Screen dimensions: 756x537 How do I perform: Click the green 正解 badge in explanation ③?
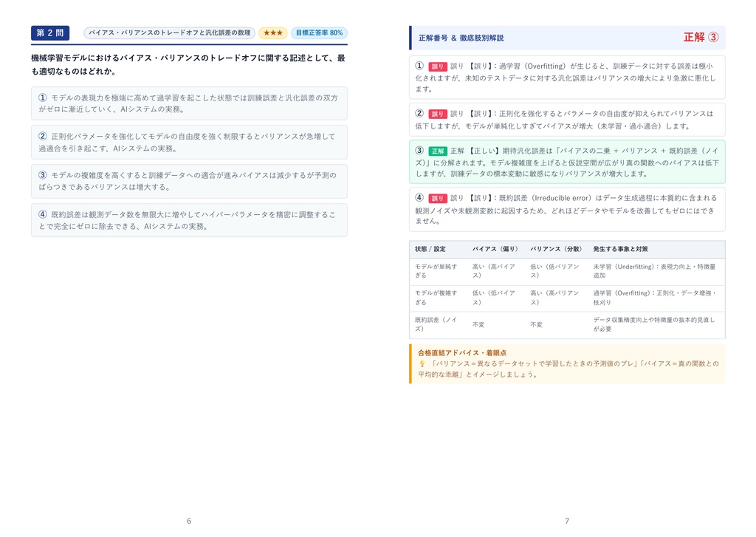click(437, 151)
